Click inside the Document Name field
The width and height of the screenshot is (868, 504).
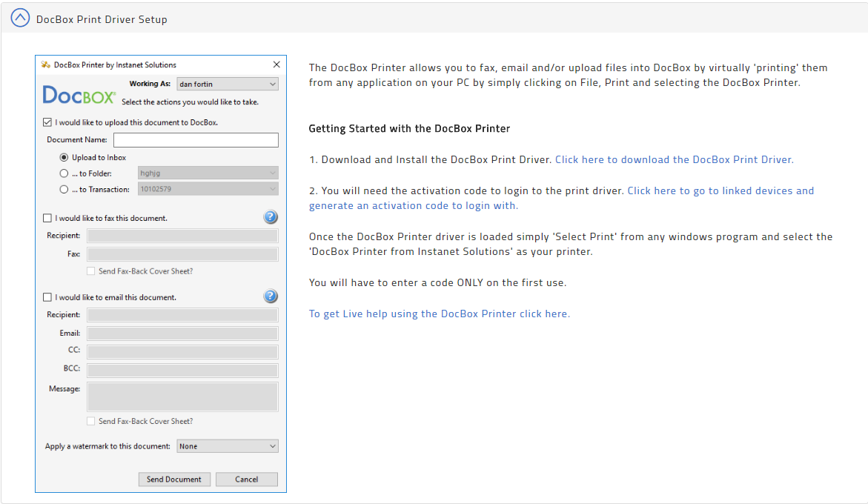tap(195, 139)
